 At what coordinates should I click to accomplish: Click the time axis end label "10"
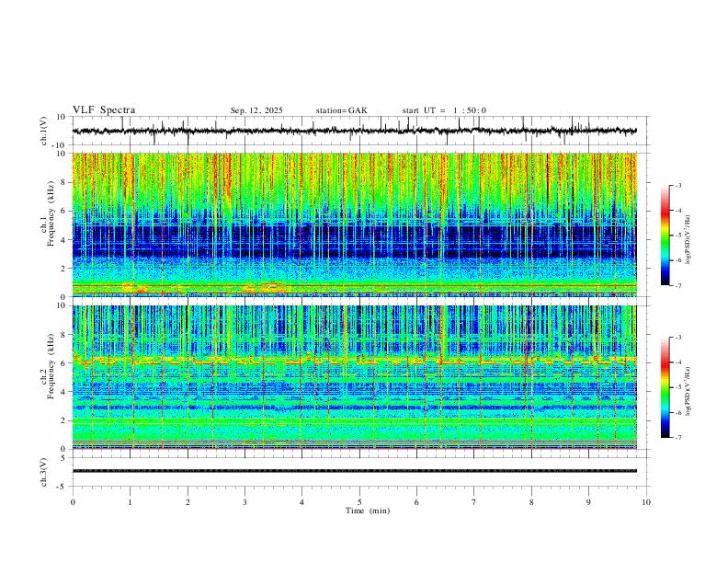(646, 502)
